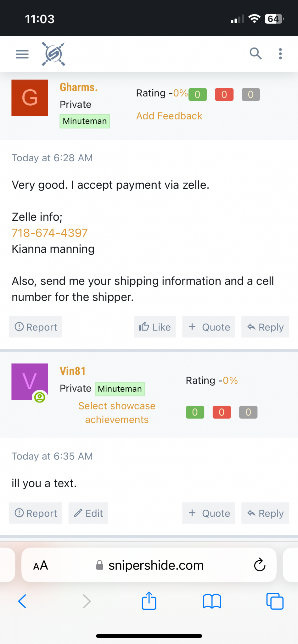Screen dimensions: 298x644
Task: Tap the snipershide.com address field
Action: pyautogui.click(x=156, y=565)
